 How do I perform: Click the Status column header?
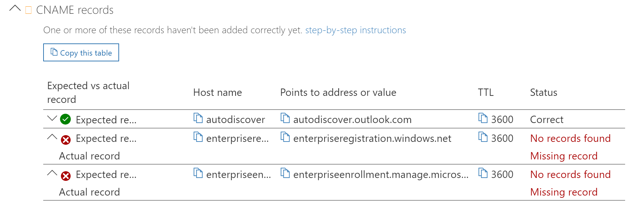543,92
